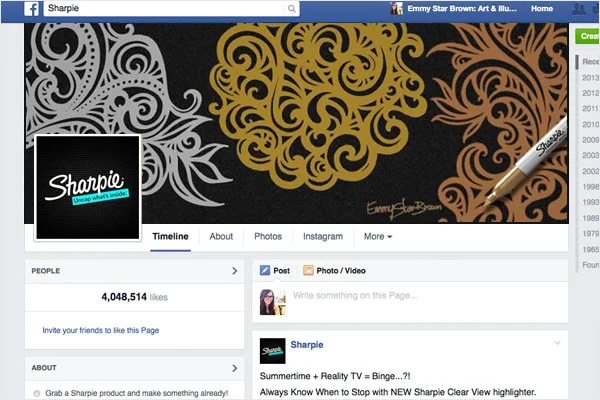Click the Facebook logo icon
This screenshot has width=600, height=400.
(x=31, y=8)
